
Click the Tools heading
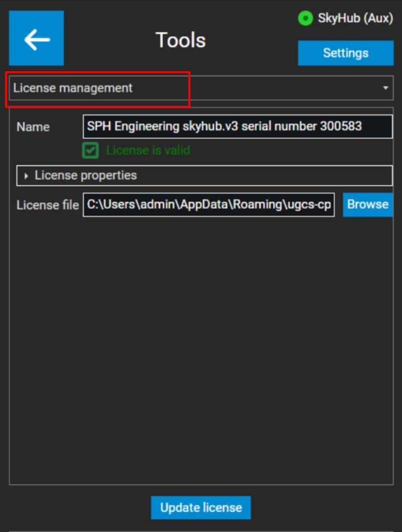tap(180, 40)
